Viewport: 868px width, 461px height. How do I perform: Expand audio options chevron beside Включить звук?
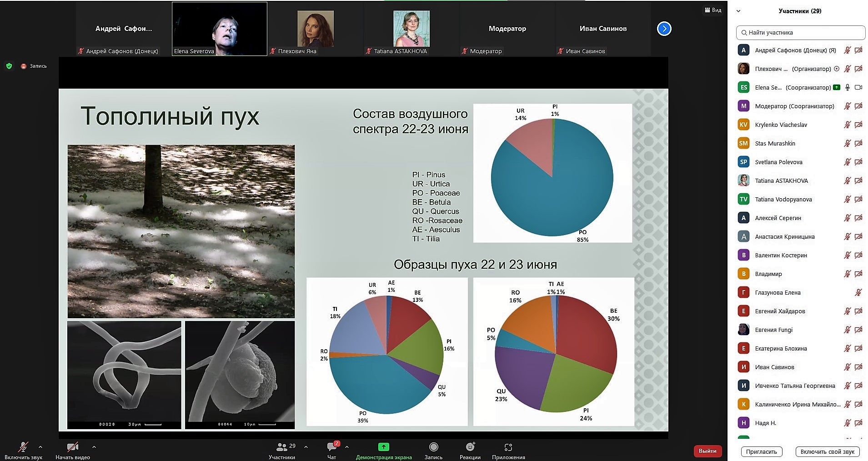[40, 447]
